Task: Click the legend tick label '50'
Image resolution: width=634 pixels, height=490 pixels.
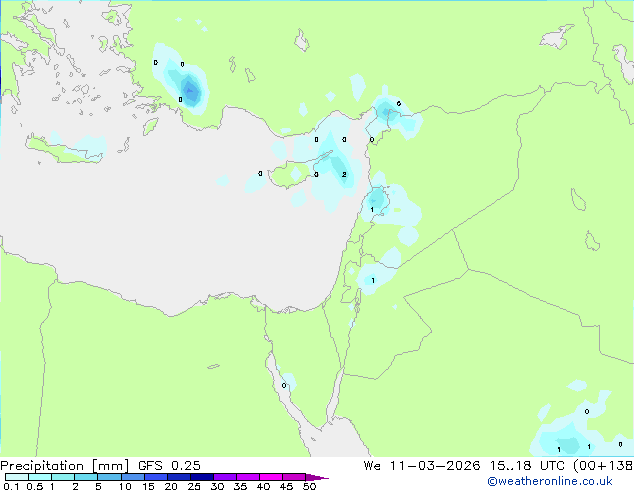Action: tap(309, 486)
